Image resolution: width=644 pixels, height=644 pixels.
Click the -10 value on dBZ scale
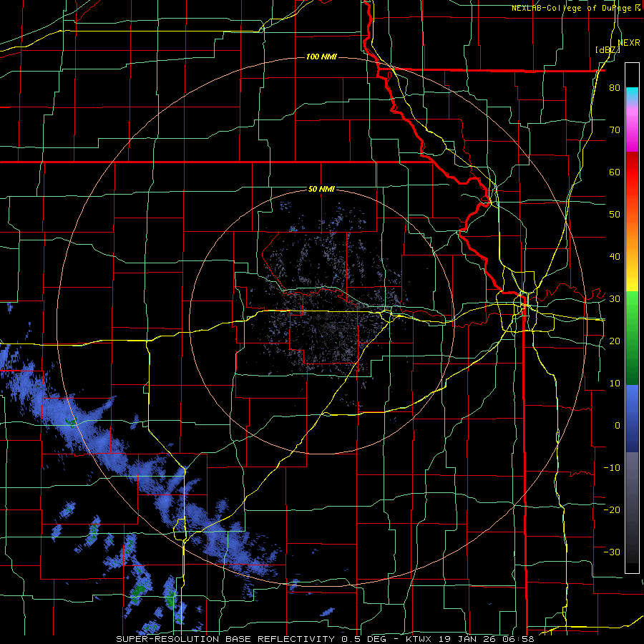(612, 467)
